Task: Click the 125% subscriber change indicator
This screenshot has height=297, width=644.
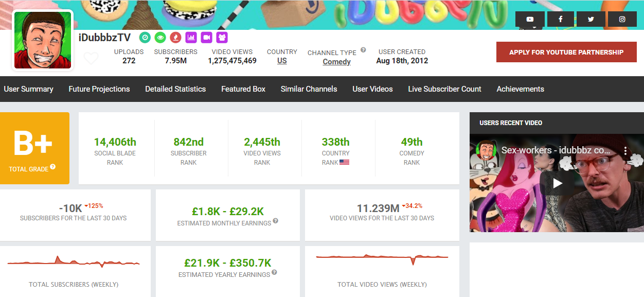Action: (94, 206)
